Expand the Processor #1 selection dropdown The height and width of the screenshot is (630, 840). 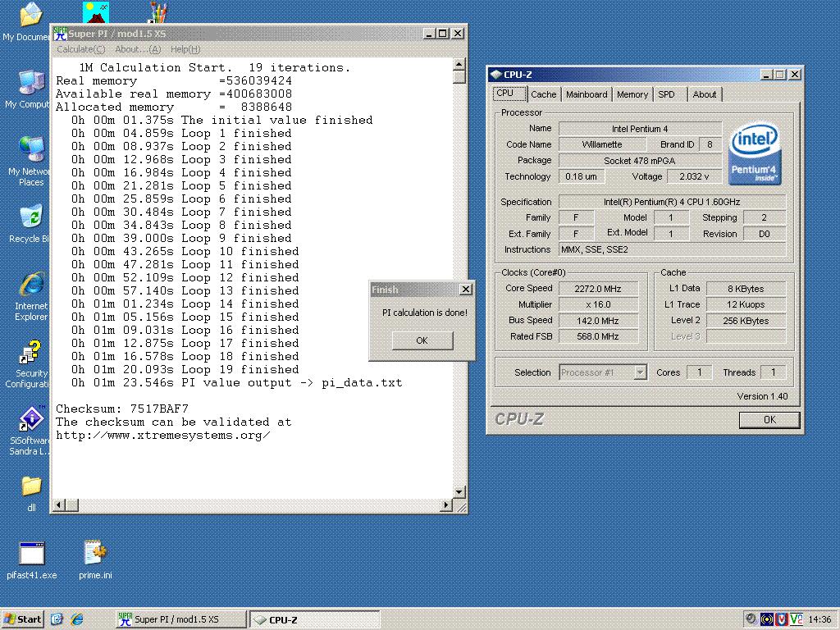(x=640, y=372)
